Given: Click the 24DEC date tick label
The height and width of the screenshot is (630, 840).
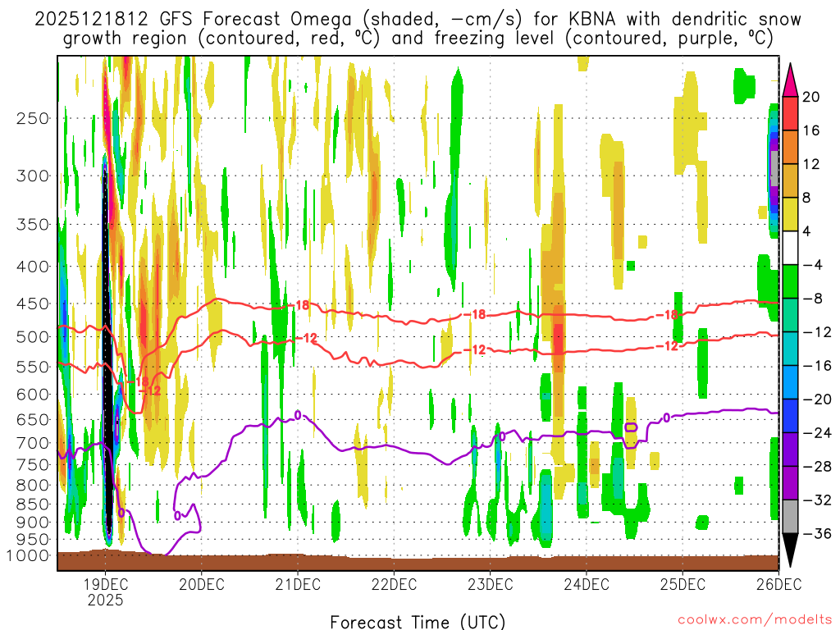Looking at the screenshot, I should (x=587, y=584).
